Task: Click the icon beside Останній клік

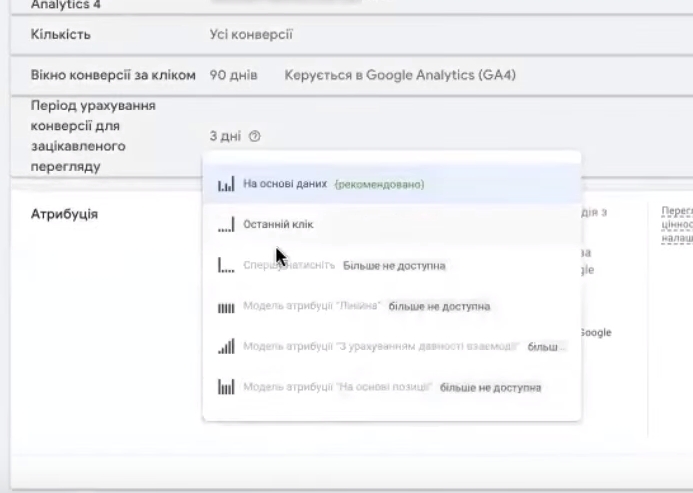Action: tap(226, 225)
